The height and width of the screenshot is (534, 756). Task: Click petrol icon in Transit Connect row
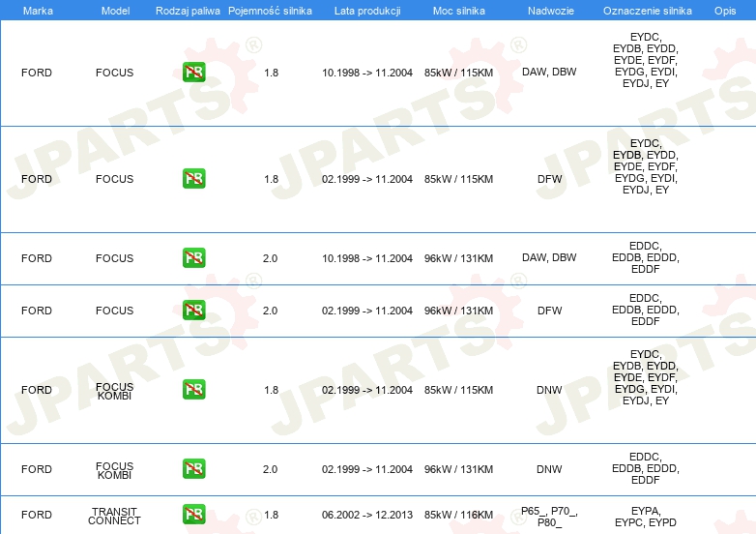point(193,515)
